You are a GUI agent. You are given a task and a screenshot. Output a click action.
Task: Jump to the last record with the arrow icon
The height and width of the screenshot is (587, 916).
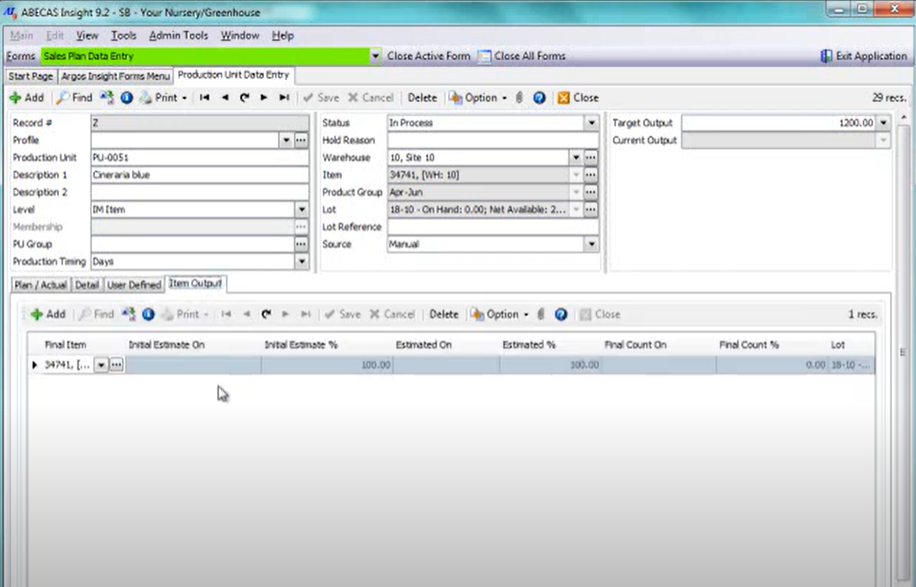click(283, 97)
